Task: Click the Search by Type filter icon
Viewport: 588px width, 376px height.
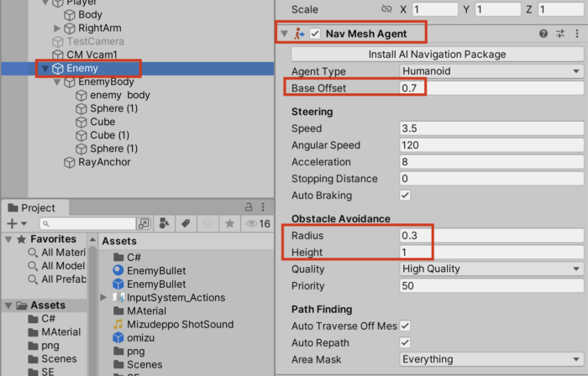Action: pos(164,224)
